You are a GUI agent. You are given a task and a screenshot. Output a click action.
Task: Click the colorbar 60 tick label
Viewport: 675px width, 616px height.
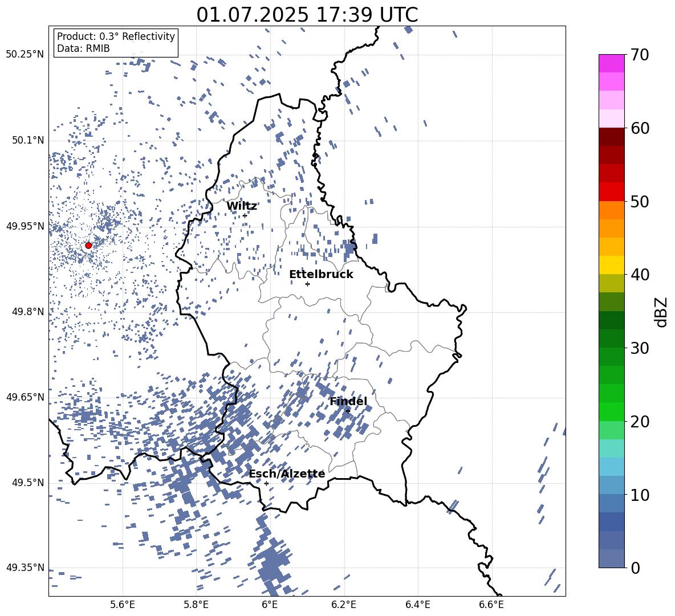640,128
